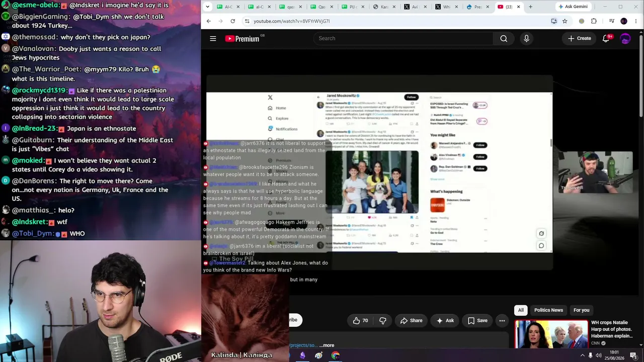Click the taskbar clock showing 18:01
Screen dimensions: 644x362
click(614, 355)
